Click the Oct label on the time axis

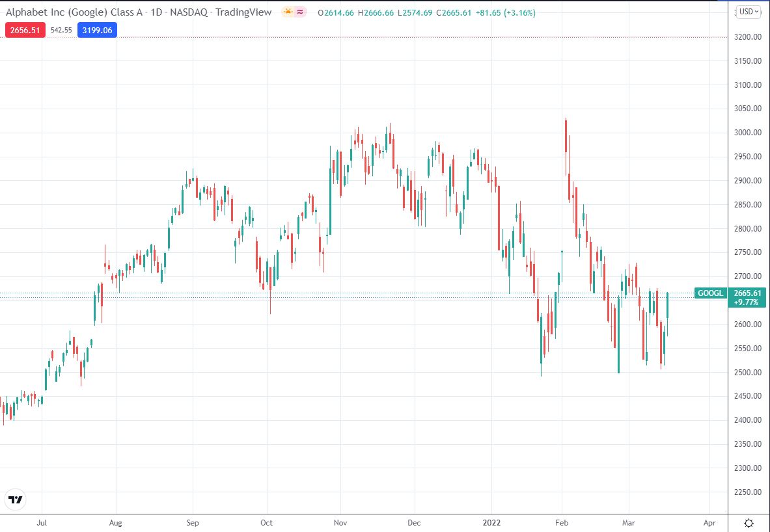pyautogui.click(x=266, y=523)
